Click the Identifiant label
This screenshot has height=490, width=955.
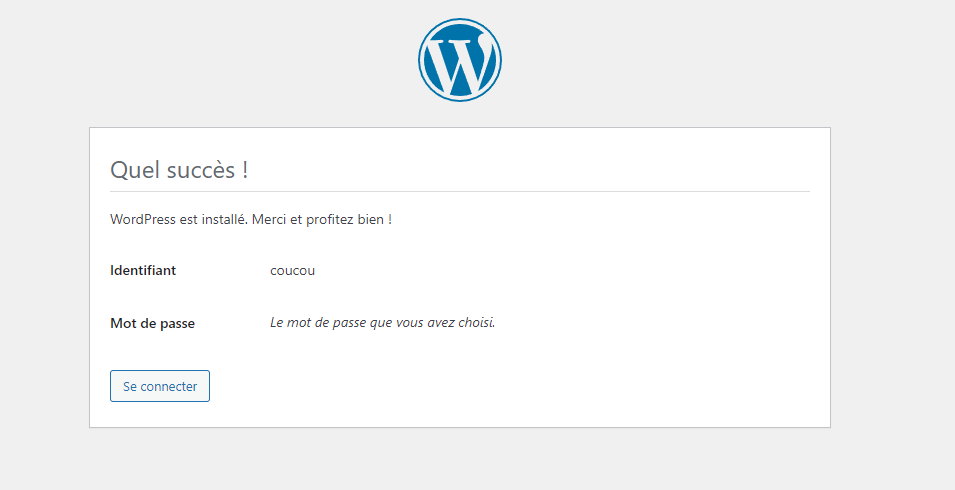coord(143,270)
